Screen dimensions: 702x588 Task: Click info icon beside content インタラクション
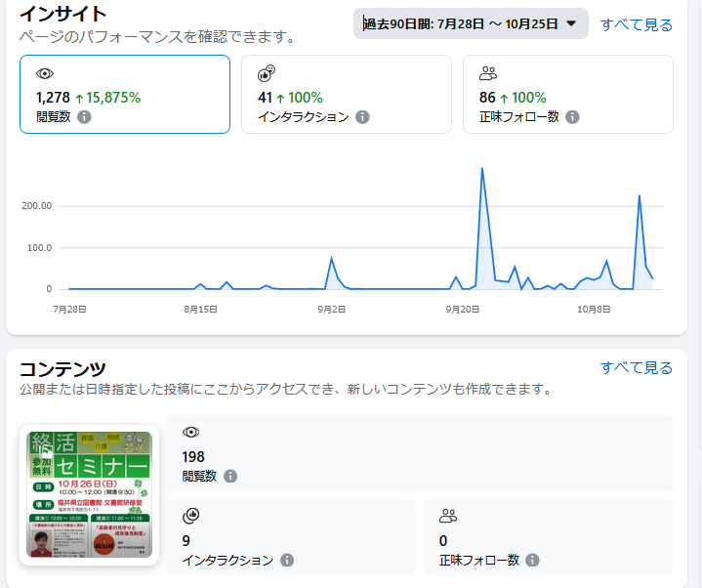(287, 561)
